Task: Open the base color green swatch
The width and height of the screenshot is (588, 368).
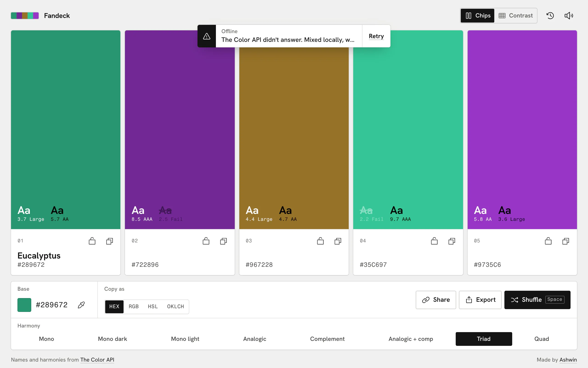Action: (24, 305)
